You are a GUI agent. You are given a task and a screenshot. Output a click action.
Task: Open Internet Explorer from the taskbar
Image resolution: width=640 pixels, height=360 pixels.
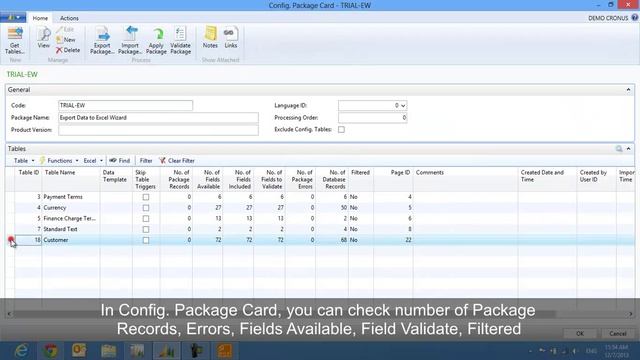(x=21, y=351)
